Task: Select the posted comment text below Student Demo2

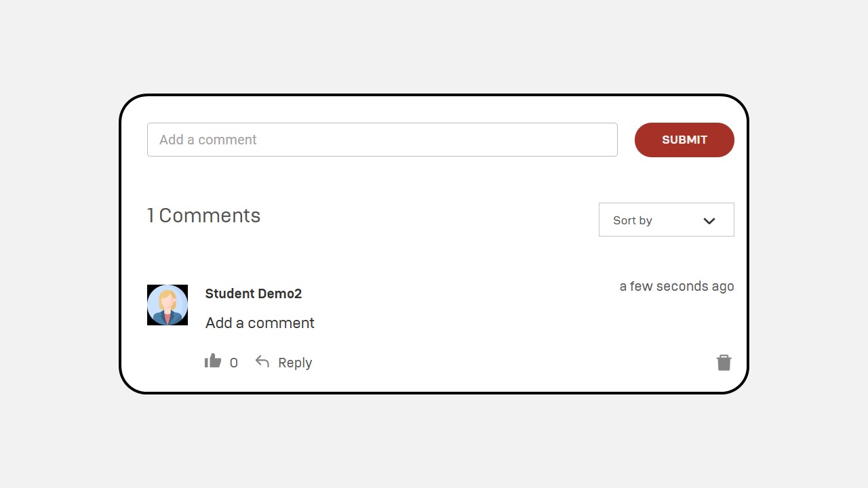Action: pos(260,323)
